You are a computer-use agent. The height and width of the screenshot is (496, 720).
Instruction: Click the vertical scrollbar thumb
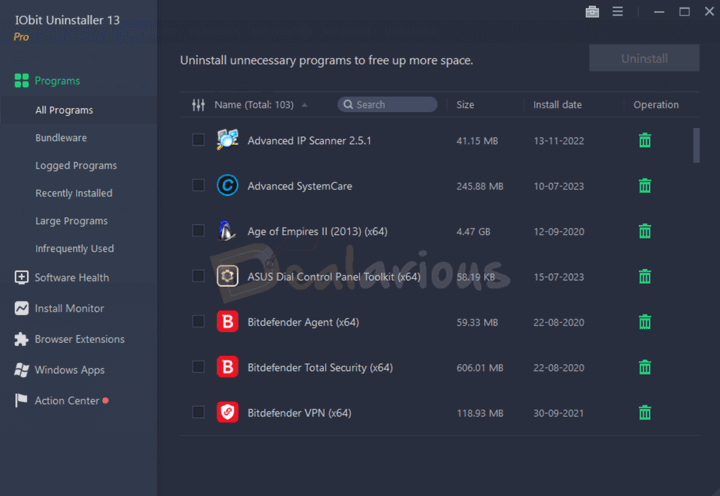click(696, 145)
